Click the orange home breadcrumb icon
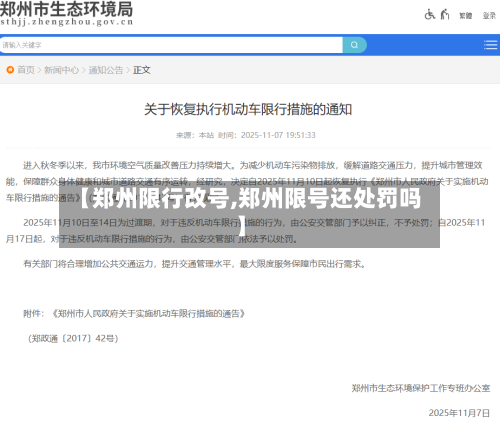The image size is (500, 429). [10, 70]
